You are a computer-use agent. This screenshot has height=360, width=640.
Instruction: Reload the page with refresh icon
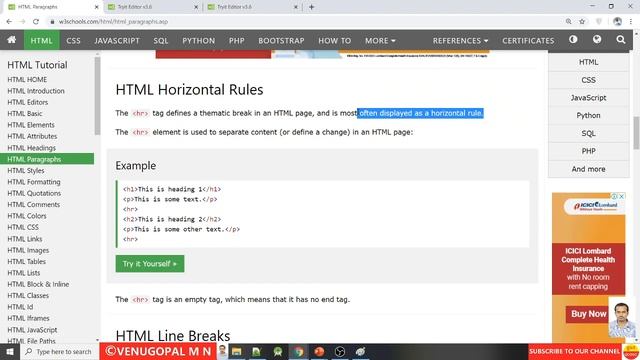(36, 21)
